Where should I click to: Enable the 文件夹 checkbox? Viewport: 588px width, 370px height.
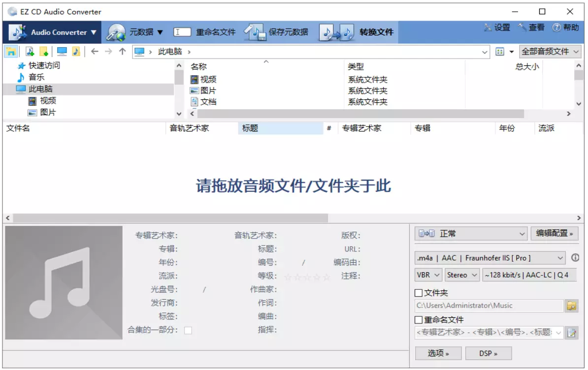coord(419,293)
